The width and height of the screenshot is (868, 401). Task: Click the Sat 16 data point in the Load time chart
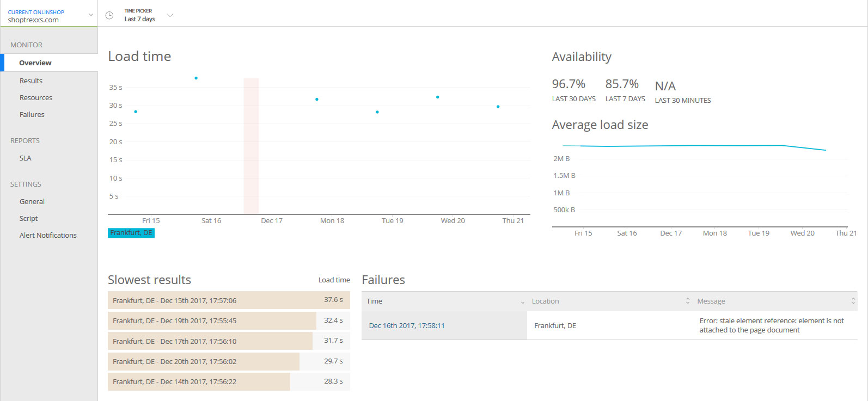point(196,78)
